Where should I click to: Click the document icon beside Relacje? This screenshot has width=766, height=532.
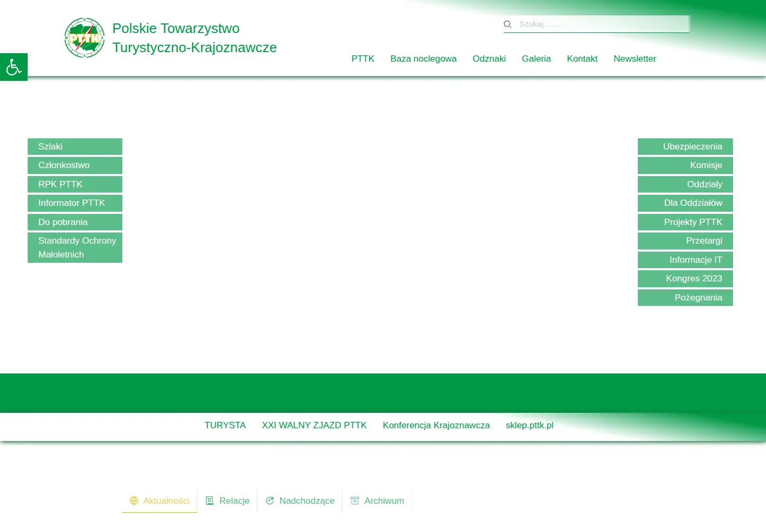[x=210, y=501]
